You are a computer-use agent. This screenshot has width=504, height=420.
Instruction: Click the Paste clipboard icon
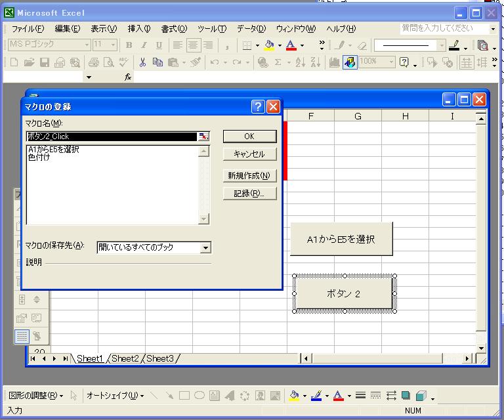point(173,62)
